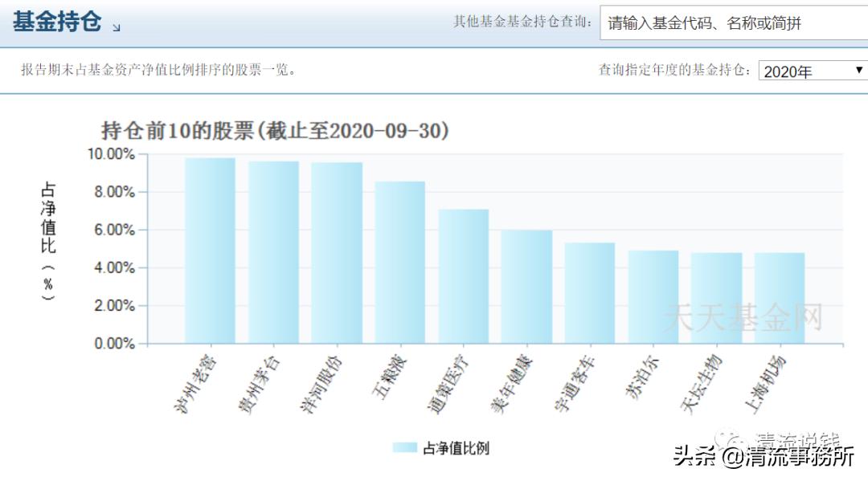Click the 报告期末占基金资产净值比例 description text
868x481 pixels.
157,70
